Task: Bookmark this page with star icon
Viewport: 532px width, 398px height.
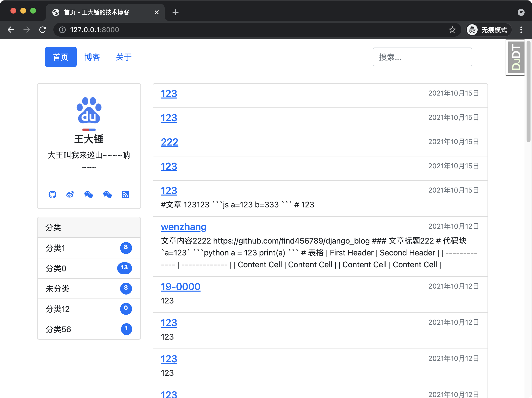Action: coord(452,30)
